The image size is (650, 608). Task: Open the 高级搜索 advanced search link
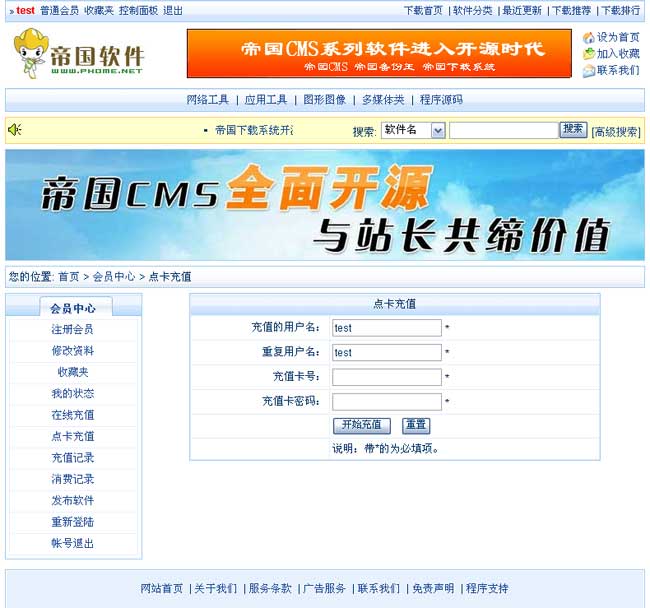[x=616, y=131]
